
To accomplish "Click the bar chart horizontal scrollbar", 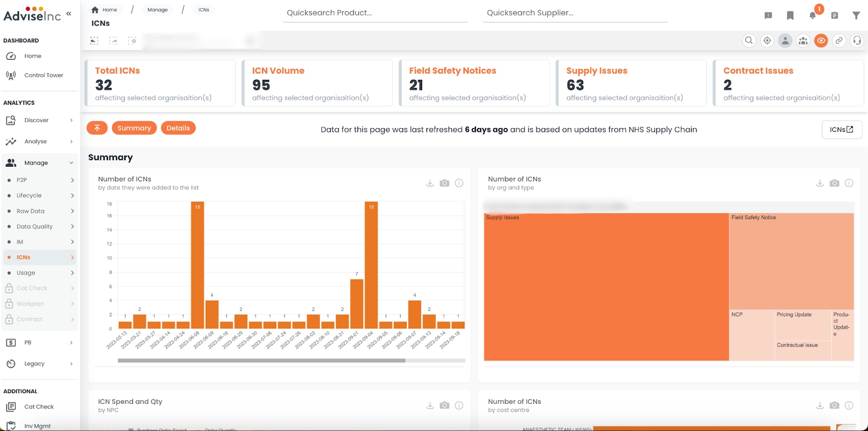I will [261, 360].
